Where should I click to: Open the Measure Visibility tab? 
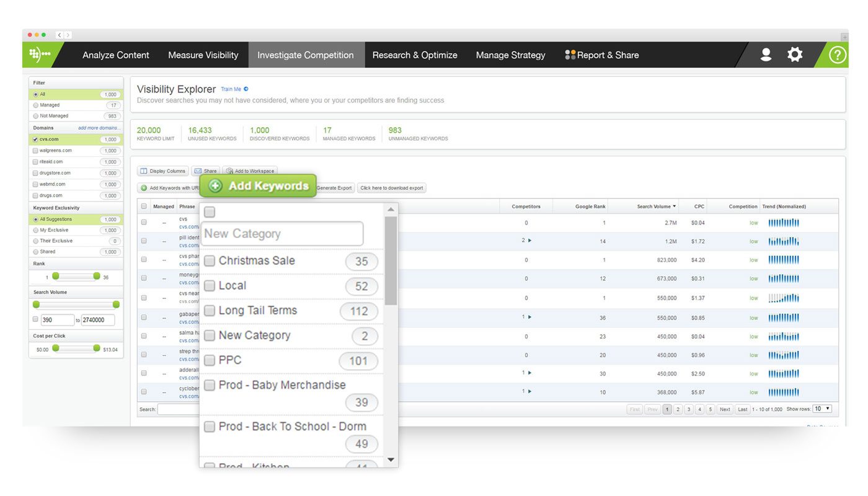pyautogui.click(x=203, y=55)
